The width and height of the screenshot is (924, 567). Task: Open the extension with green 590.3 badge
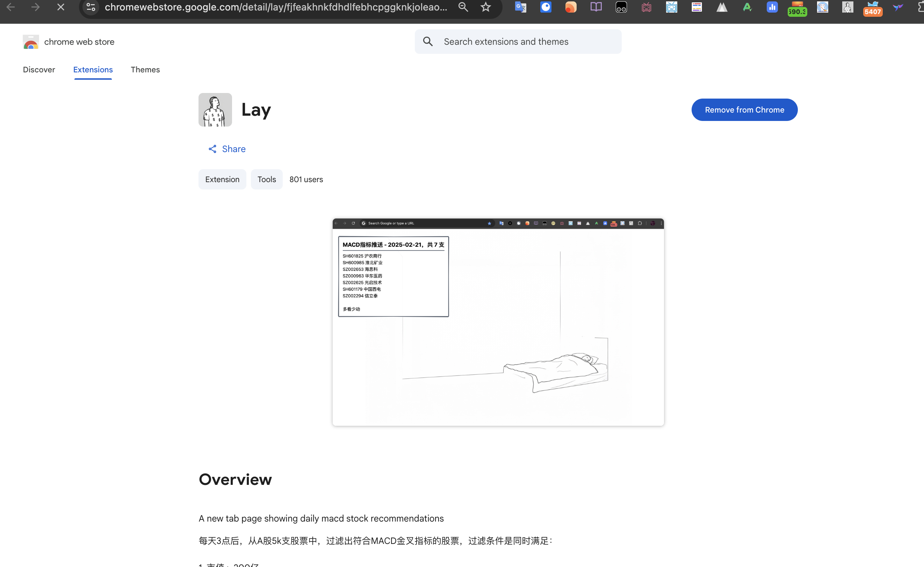point(797,9)
